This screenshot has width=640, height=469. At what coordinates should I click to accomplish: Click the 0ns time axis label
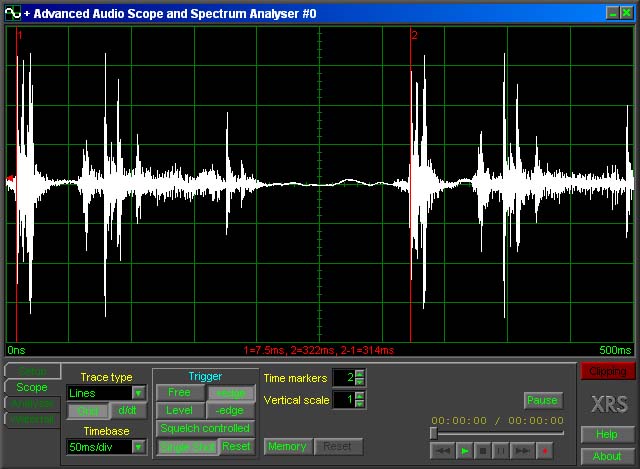(16, 350)
